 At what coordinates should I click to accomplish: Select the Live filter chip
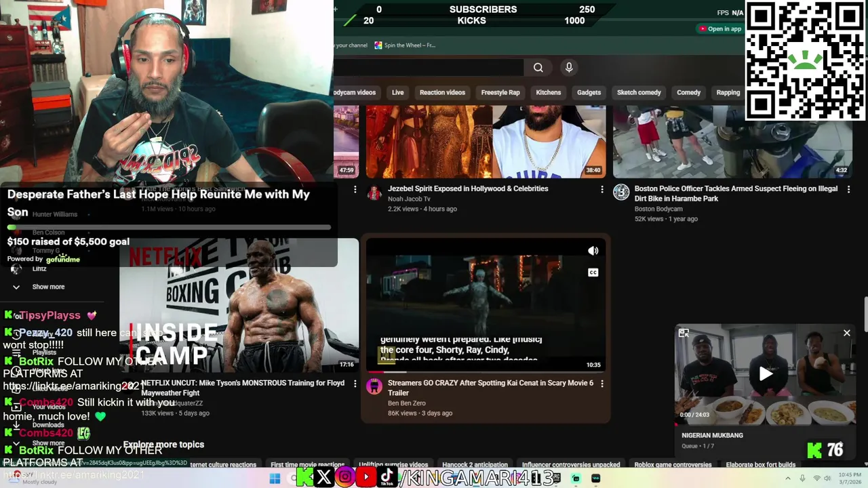397,92
